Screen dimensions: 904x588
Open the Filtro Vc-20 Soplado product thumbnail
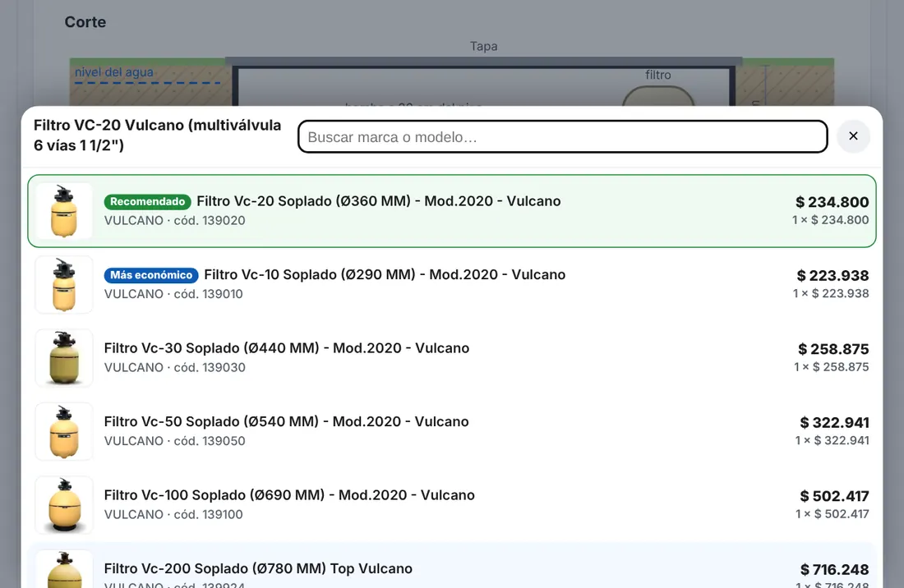click(x=64, y=211)
